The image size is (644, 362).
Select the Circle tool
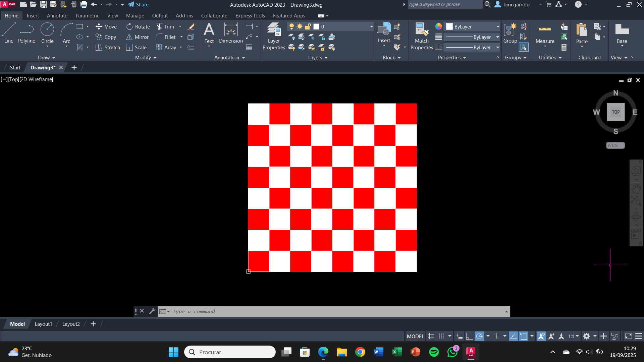tap(47, 33)
